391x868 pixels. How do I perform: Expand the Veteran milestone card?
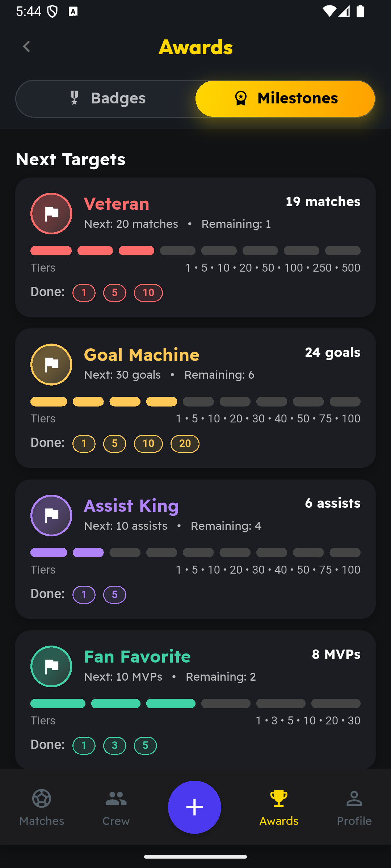click(195, 246)
